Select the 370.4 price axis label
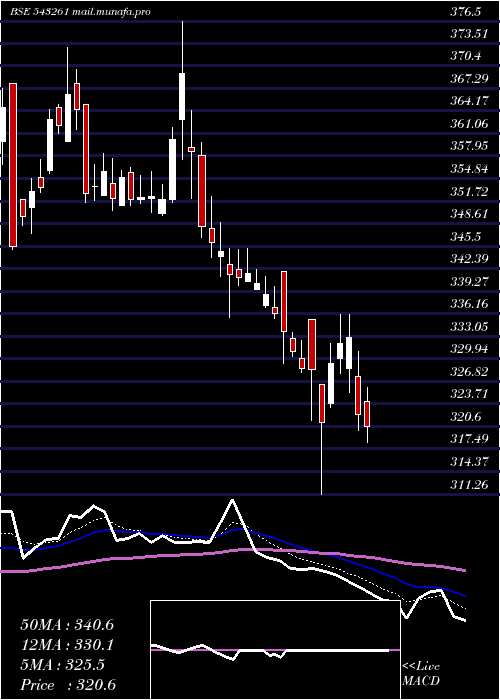Viewport: 500px width, 700px height. pyautogui.click(x=466, y=56)
